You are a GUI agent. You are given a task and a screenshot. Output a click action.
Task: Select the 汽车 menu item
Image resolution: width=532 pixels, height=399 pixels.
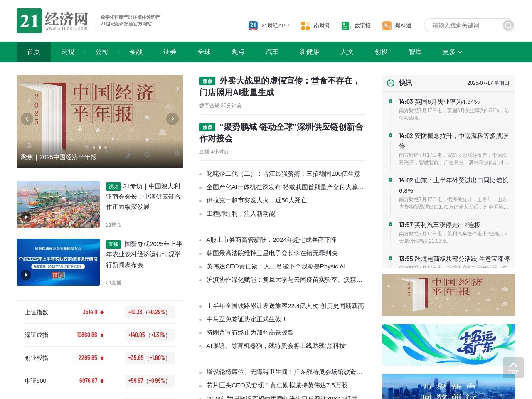click(272, 52)
